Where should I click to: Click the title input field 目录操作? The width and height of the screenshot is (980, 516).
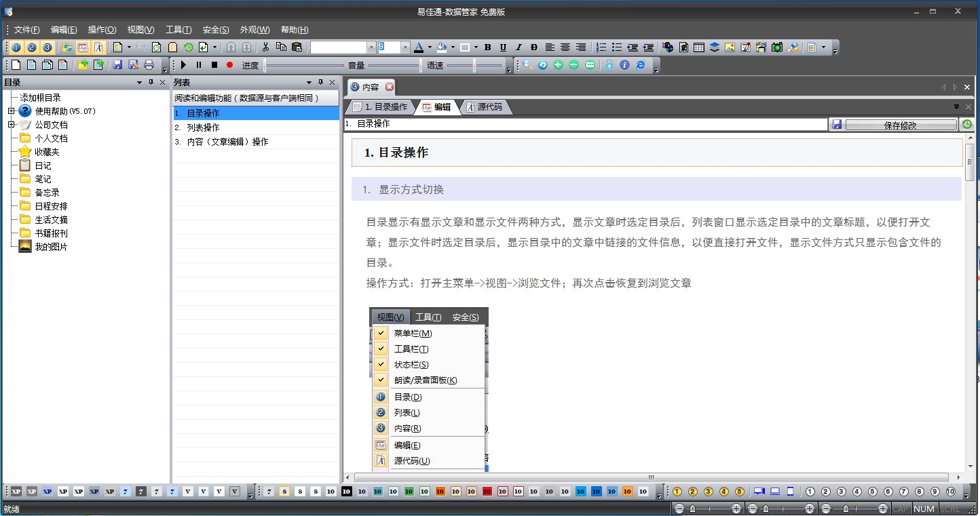coord(586,124)
